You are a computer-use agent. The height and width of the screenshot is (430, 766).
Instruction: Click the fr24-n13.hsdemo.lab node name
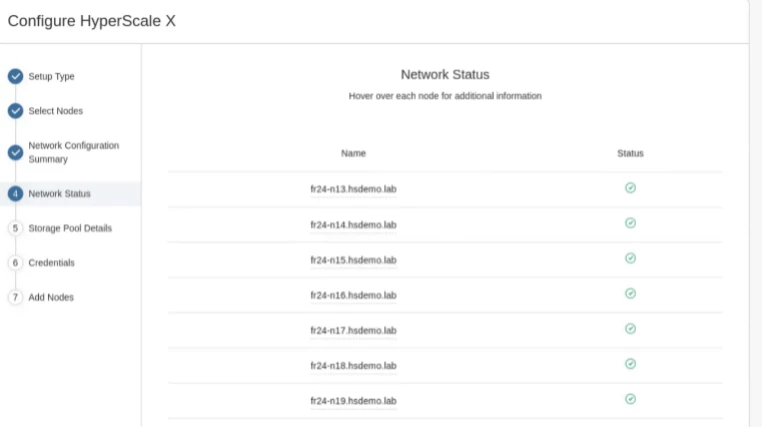353,189
